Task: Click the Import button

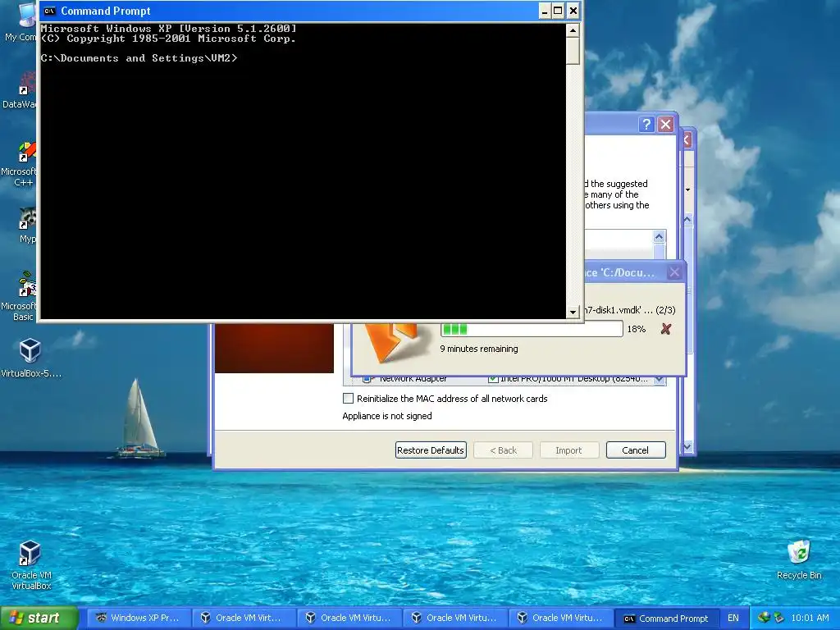Action: (x=568, y=450)
